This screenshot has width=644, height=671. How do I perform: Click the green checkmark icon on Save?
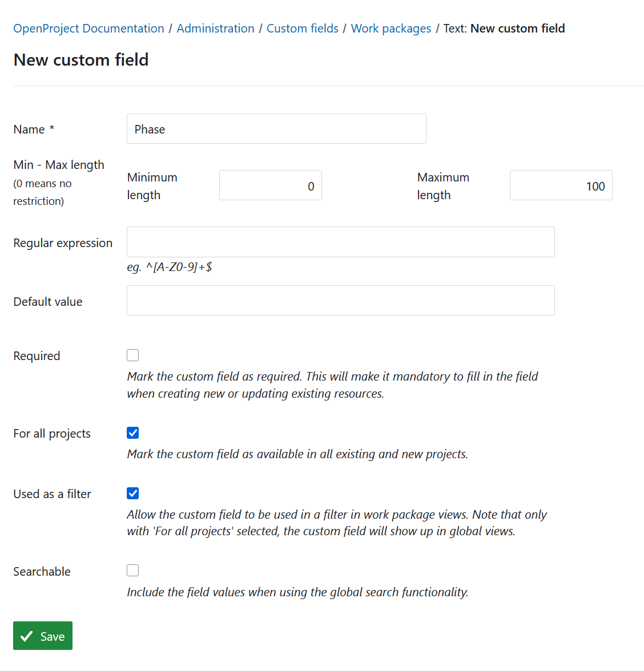[26, 635]
